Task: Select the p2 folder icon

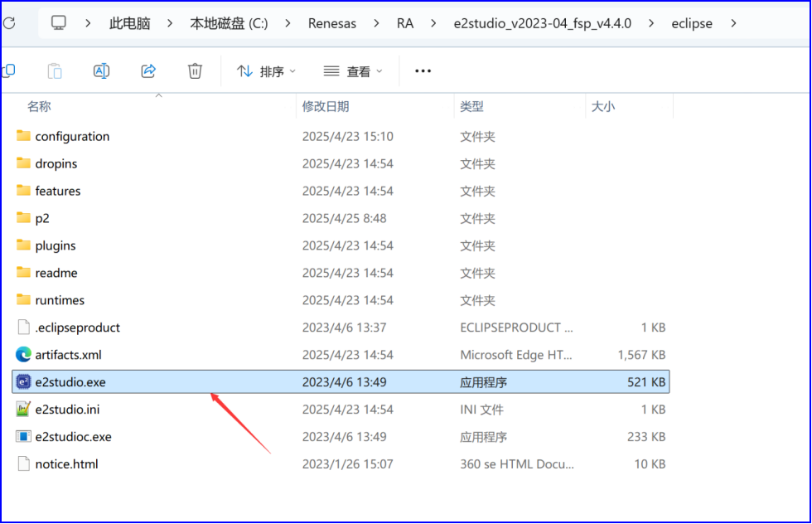Action: 23,218
